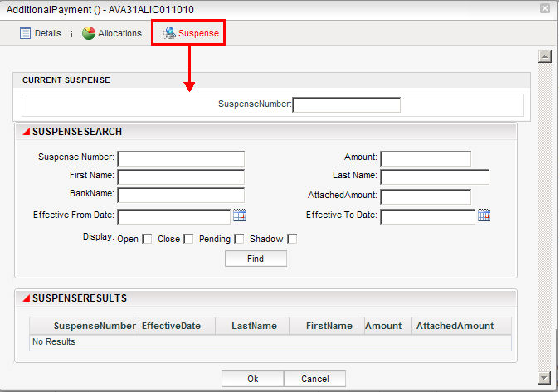Viewport: 560px width, 392px height.
Task: Click the Suspense tab icon
Action: point(169,33)
